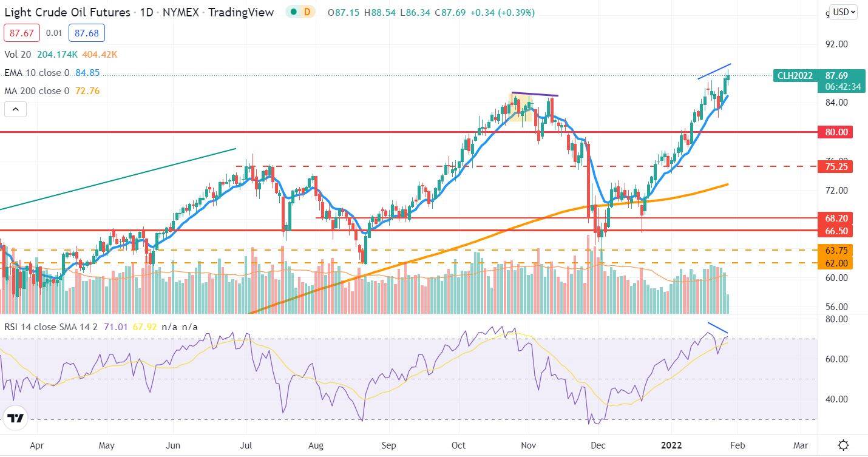Click the sell price 87.67 button

pos(22,33)
